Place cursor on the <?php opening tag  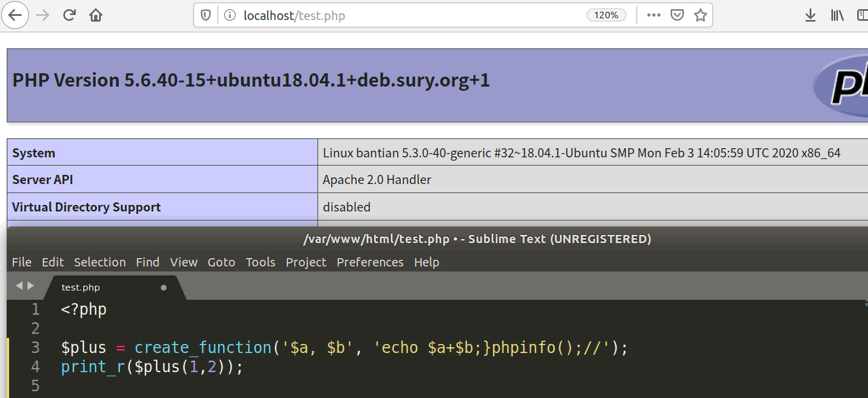pos(84,309)
